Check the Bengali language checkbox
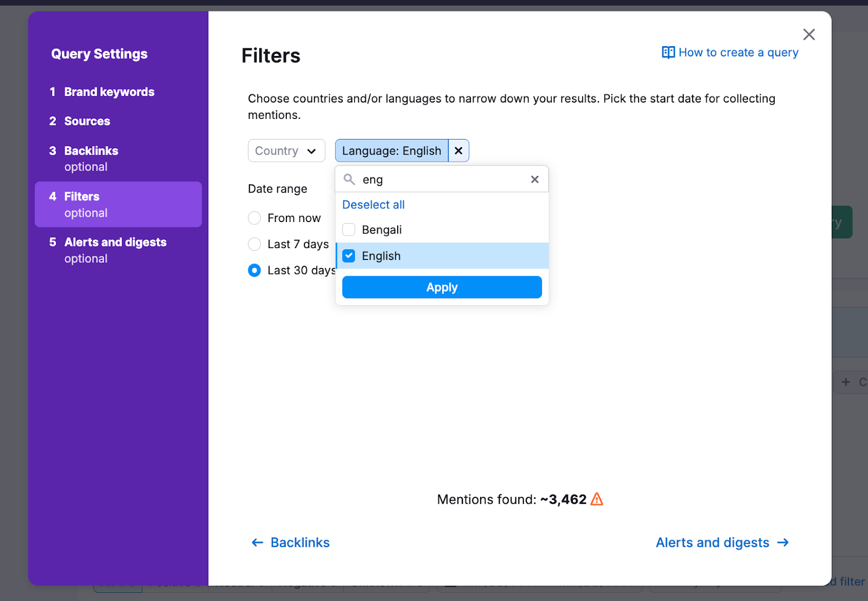Image resolution: width=868 pixels, height=601 pixels. (x=349, y=229)
